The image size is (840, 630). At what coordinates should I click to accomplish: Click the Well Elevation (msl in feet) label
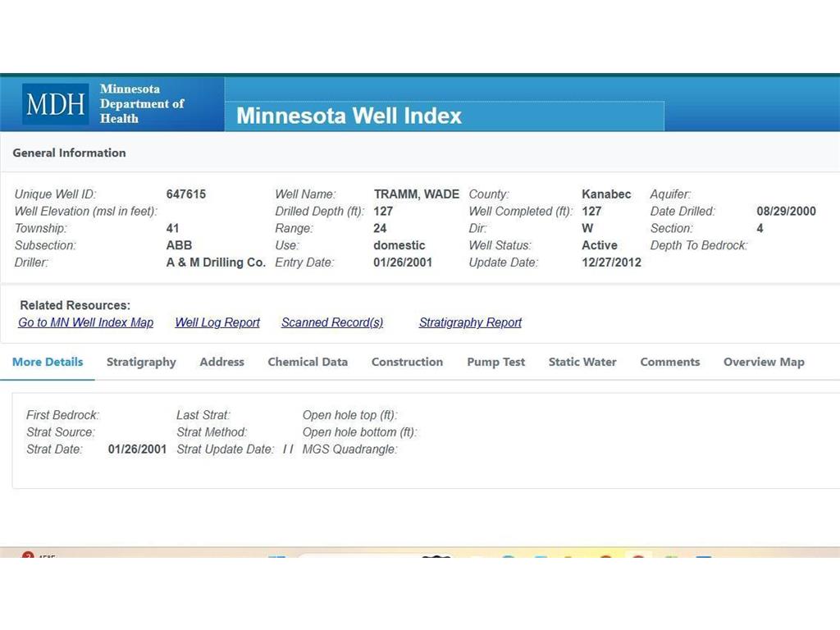tap(85, 211)
